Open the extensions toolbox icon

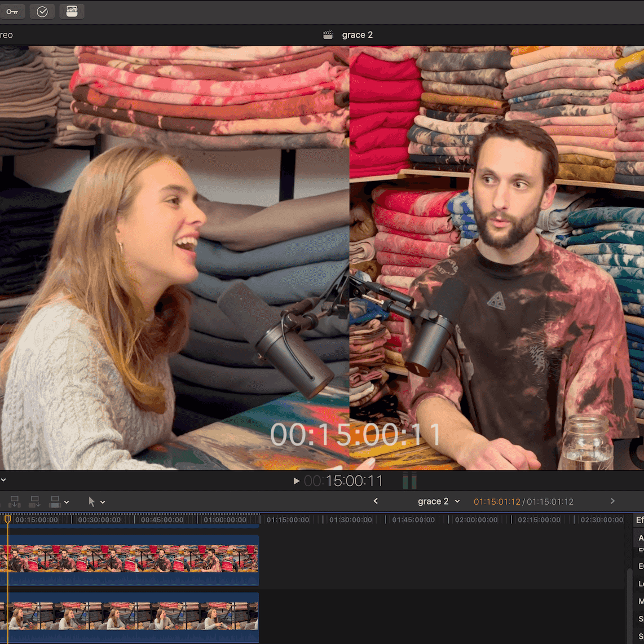(72, 11)
